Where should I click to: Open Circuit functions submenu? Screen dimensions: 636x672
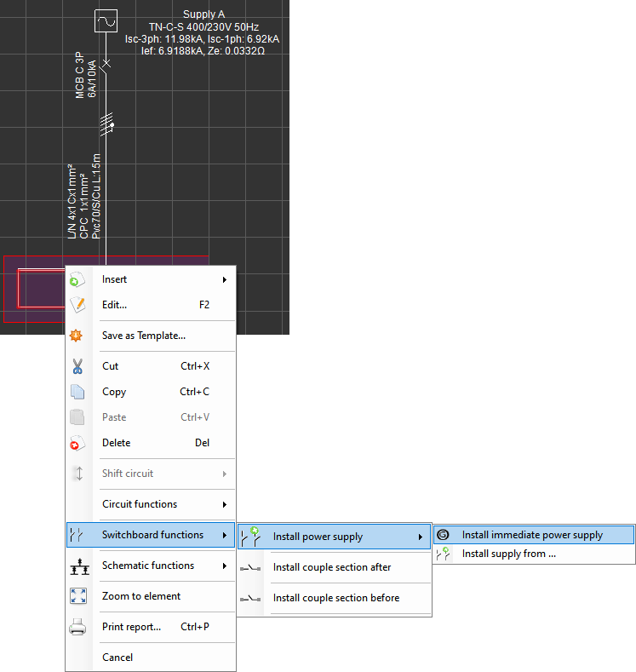(151, 504)
